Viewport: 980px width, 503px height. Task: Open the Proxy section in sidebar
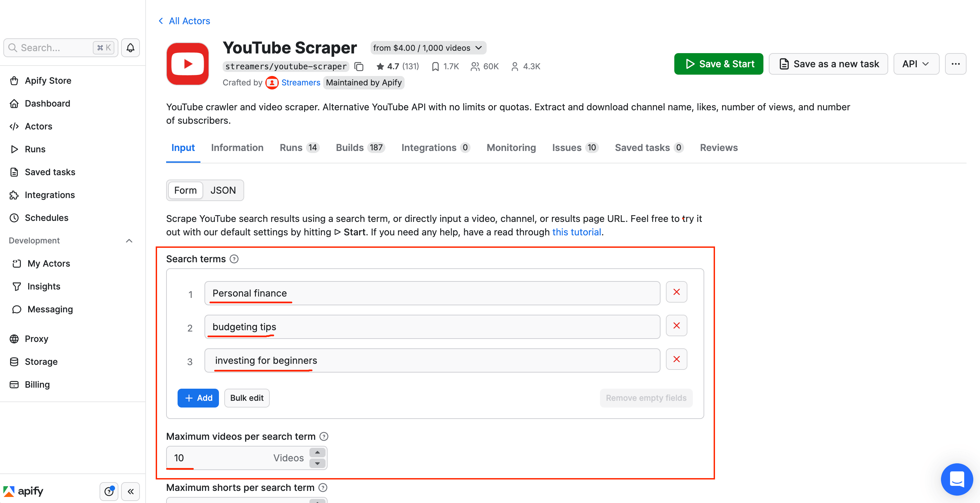point(37,339)
